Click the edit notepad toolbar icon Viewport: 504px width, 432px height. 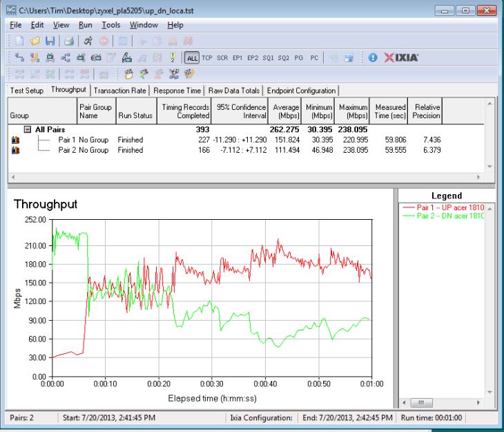coord(111,57)
